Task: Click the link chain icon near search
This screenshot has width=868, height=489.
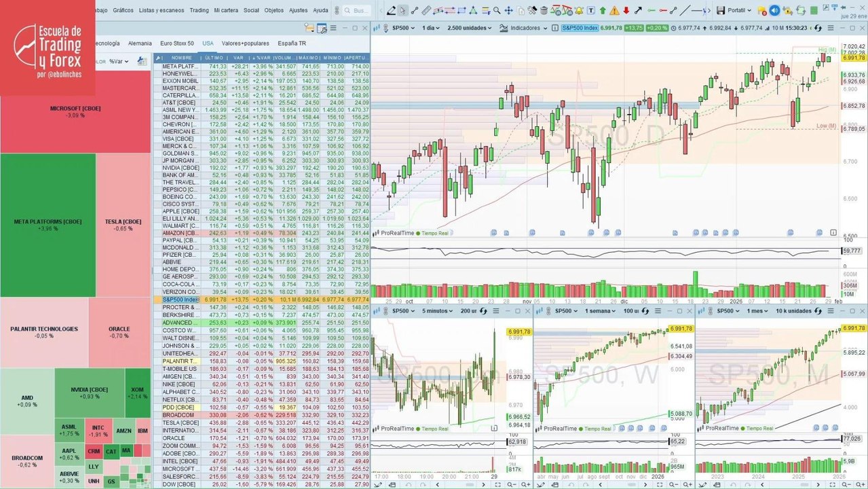Action: (337, 11)
